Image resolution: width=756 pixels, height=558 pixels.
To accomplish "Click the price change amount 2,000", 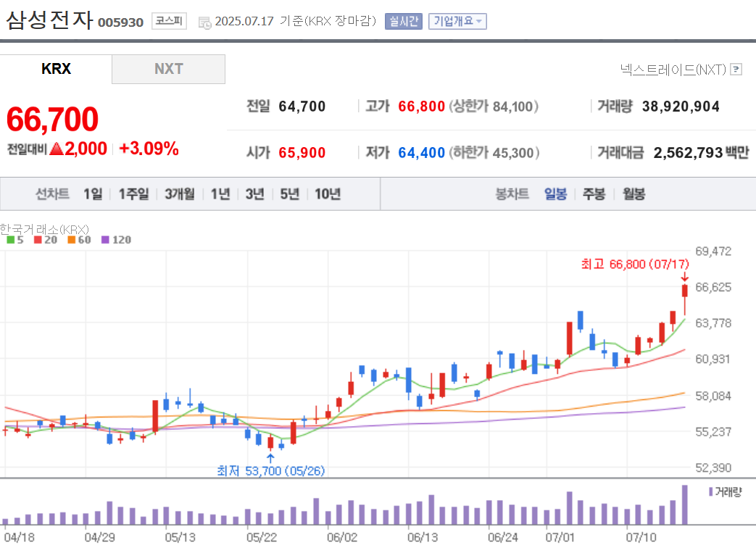I will pyautogui.click(x=86, y=149).
